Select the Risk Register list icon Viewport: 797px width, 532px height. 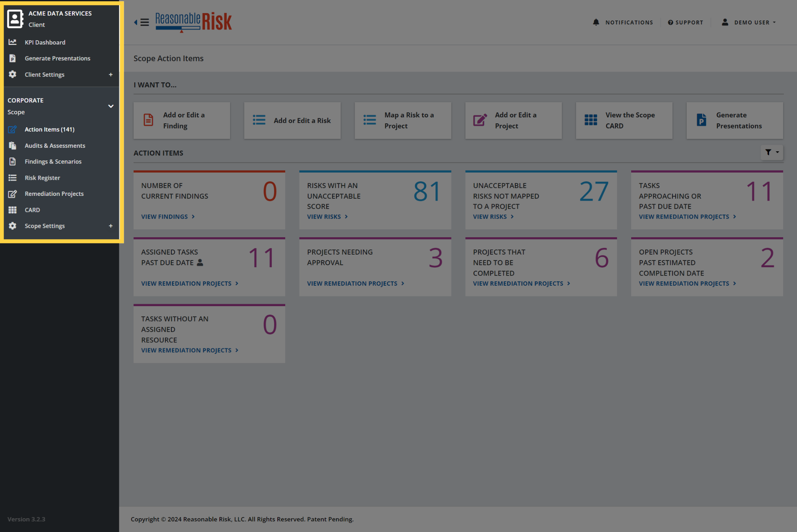[13, 178]
